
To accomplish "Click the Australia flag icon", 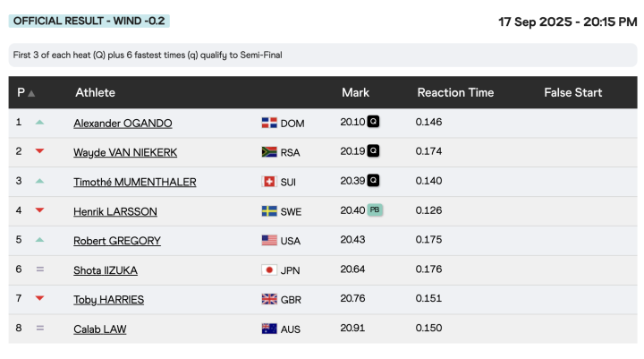I will click(268, 329).
